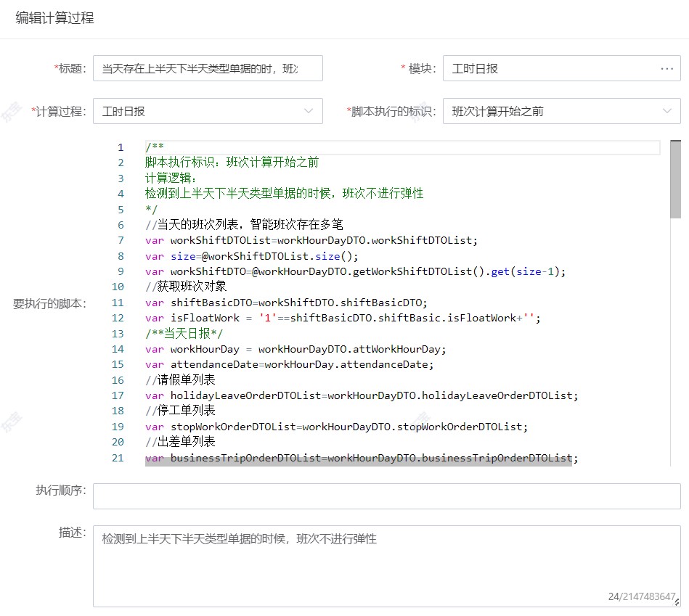Image resolution: width=689 pixels, height=616 pixels.
Task: Select line number 1 in the gutter
Action: tap(121, 147)
